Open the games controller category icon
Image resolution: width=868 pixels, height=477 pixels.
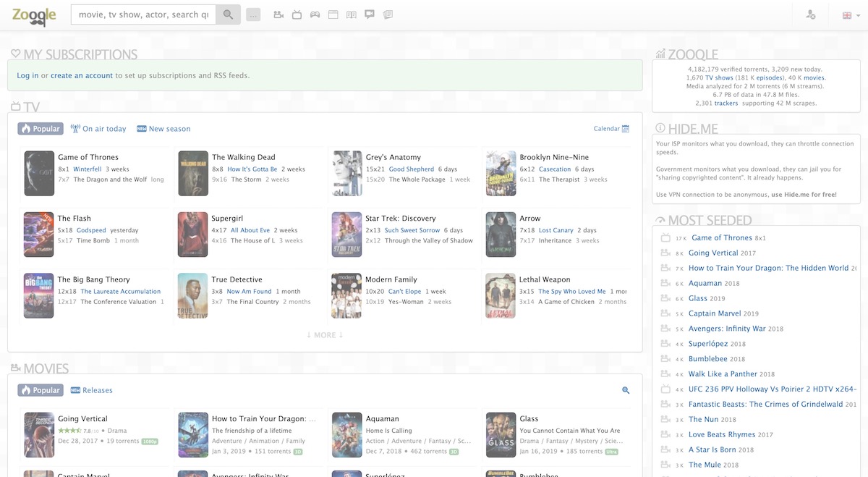[x=315, y=14]
